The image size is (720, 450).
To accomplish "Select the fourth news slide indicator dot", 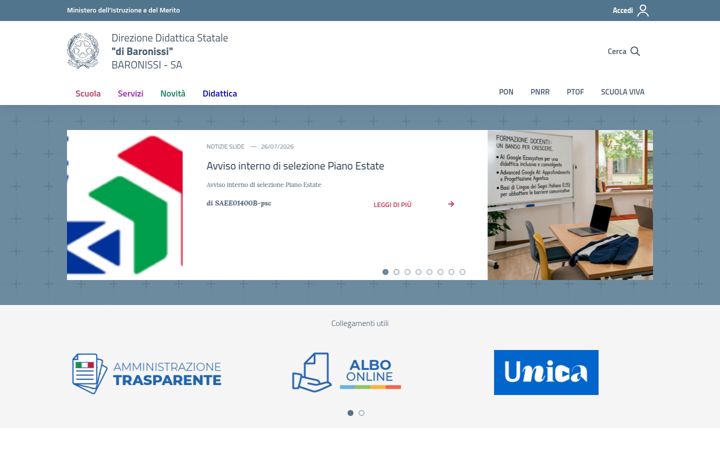I will [x=418, y=272].
